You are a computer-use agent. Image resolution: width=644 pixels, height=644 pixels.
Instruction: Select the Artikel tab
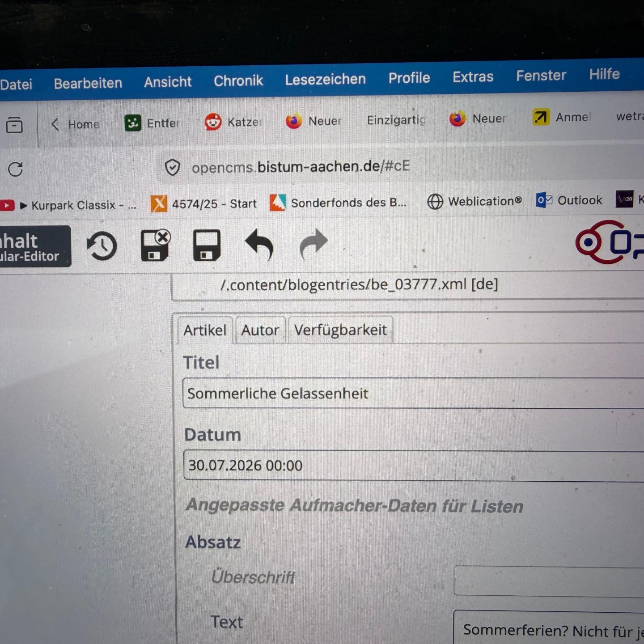(205, 330)
